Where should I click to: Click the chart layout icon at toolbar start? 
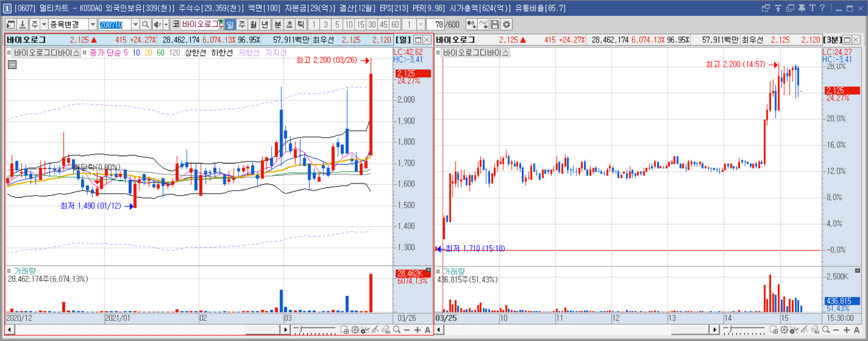[10, 24]
